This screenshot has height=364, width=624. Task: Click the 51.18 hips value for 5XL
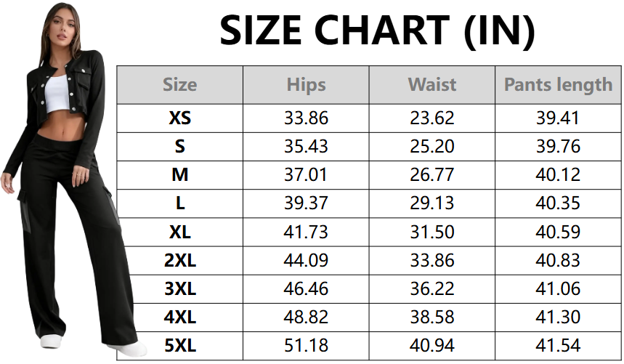(306, 346)
